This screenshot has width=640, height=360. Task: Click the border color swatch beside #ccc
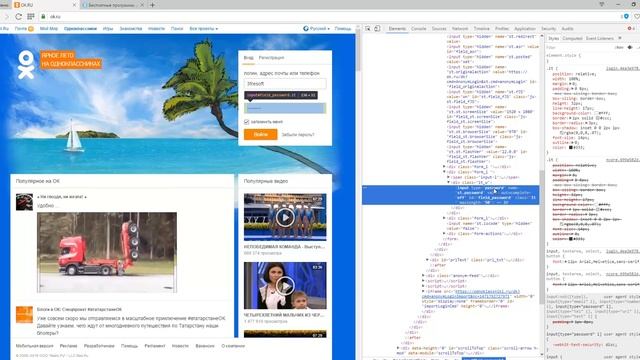click(597, 118)
